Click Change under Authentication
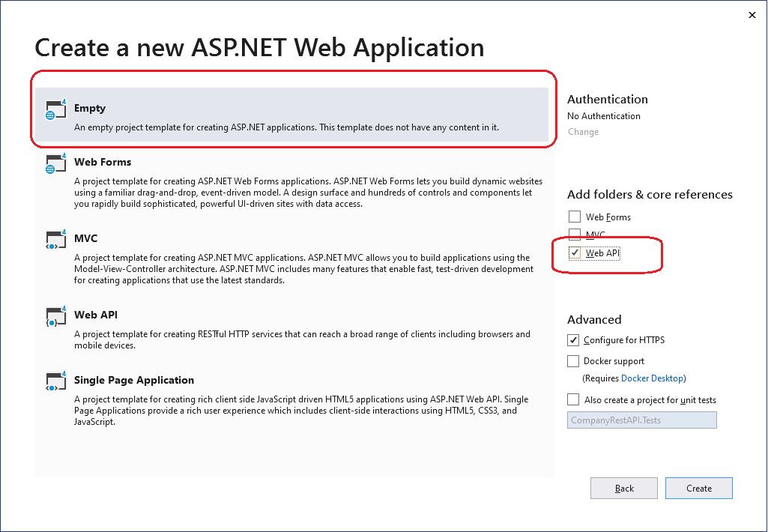Screen dimensions: 768x532 583,132
